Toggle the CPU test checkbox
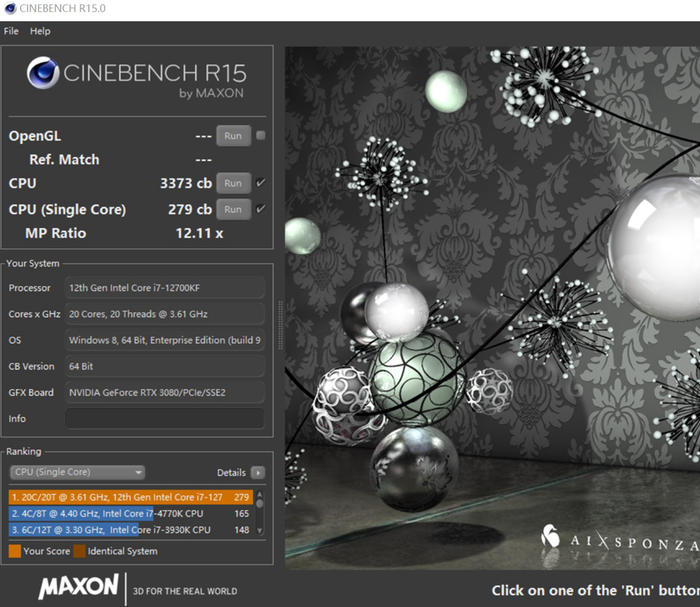Viewport: 700px width, 607px height. pos(261,183)
